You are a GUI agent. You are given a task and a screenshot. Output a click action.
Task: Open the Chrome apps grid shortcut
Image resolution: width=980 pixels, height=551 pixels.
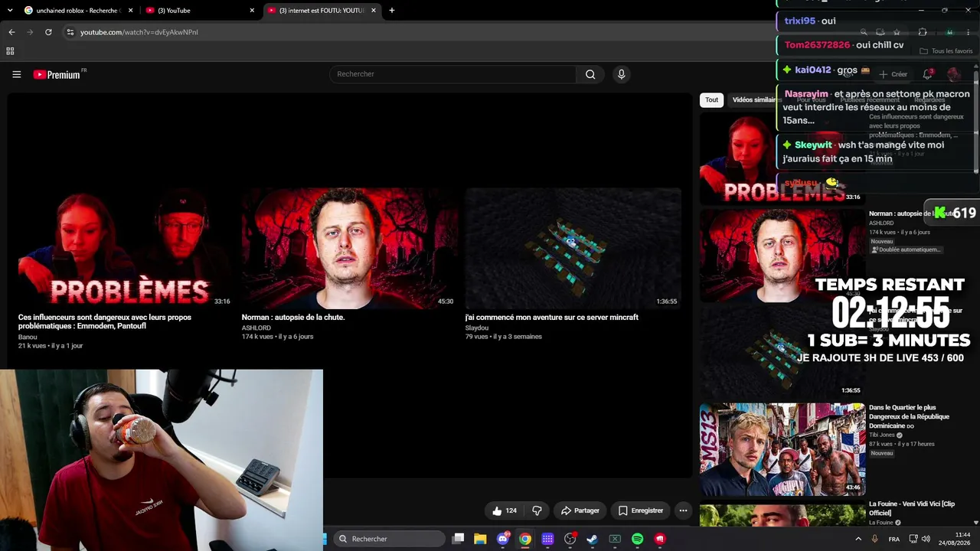click(10, 51)
